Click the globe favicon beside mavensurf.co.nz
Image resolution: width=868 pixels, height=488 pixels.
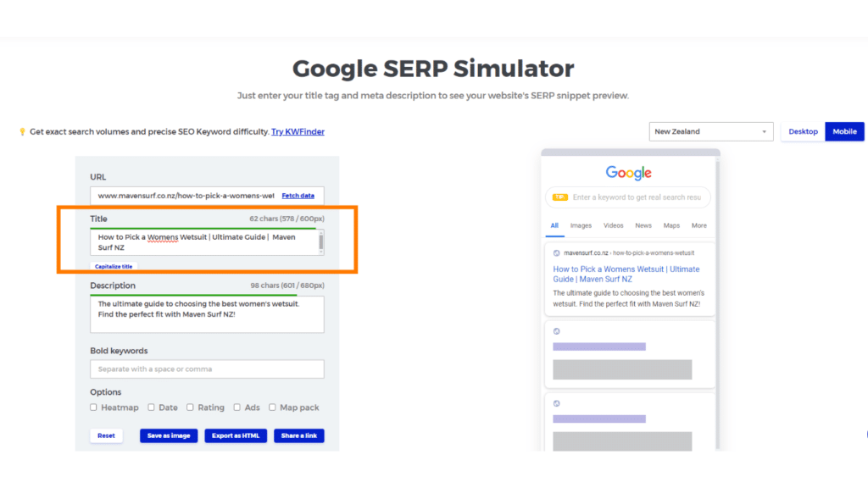pyautogui.click(x=556, y=252)
